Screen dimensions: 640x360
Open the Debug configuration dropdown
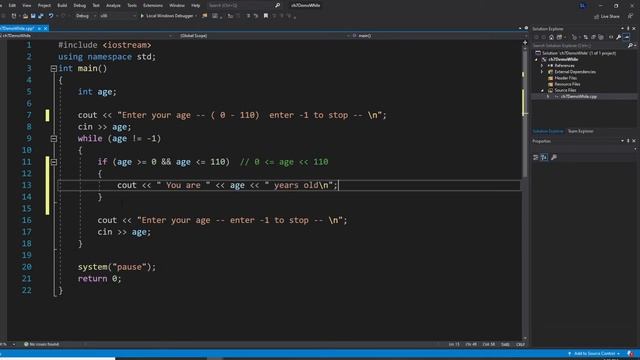tap(85, 16)
